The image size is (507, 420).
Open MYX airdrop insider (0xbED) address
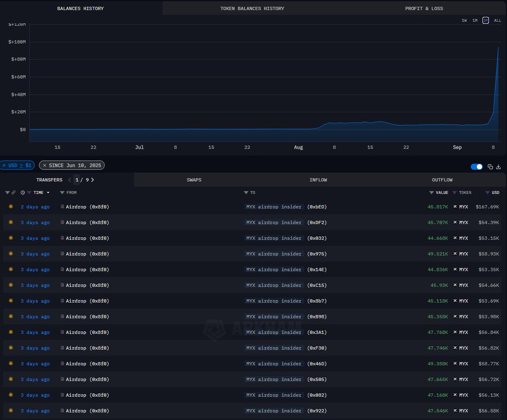[285, 207]
